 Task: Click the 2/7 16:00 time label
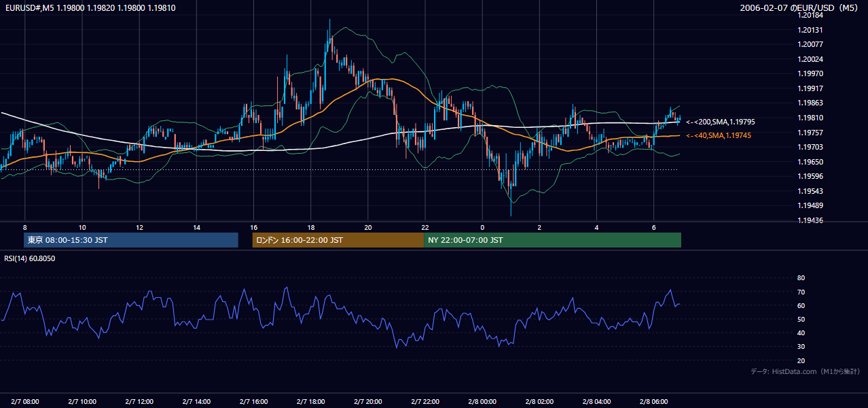pyautogui.click(x=253, y=401)
